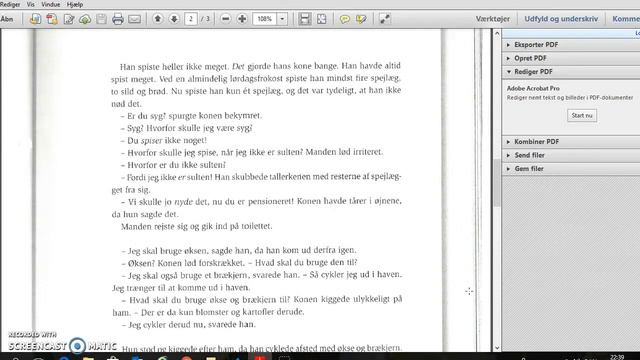This screenshot has width=640, height=360.
Task: Click the line '– Hvorfor er du ikke sulten?'
Action: [x=173, y=165]
